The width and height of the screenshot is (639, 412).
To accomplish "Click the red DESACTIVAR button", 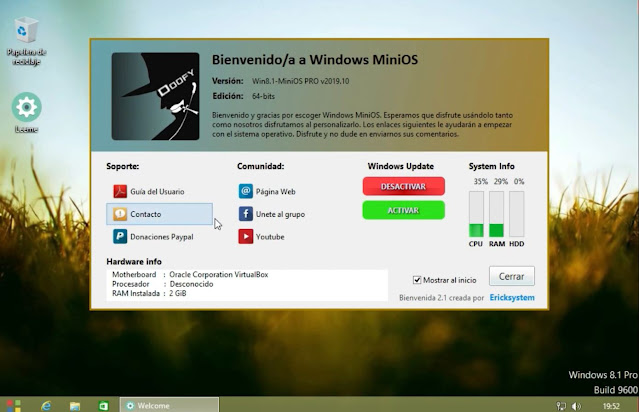I will [403, 186].
